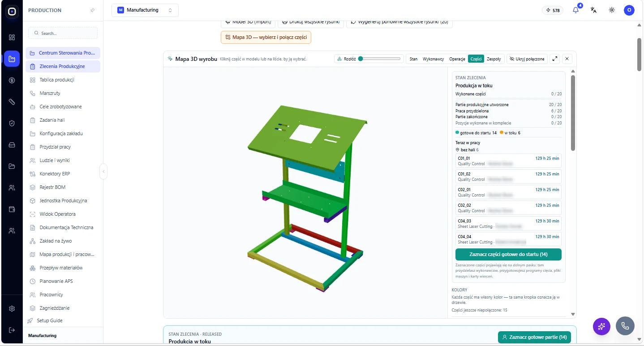Open the notifications bell

point(576,10)
